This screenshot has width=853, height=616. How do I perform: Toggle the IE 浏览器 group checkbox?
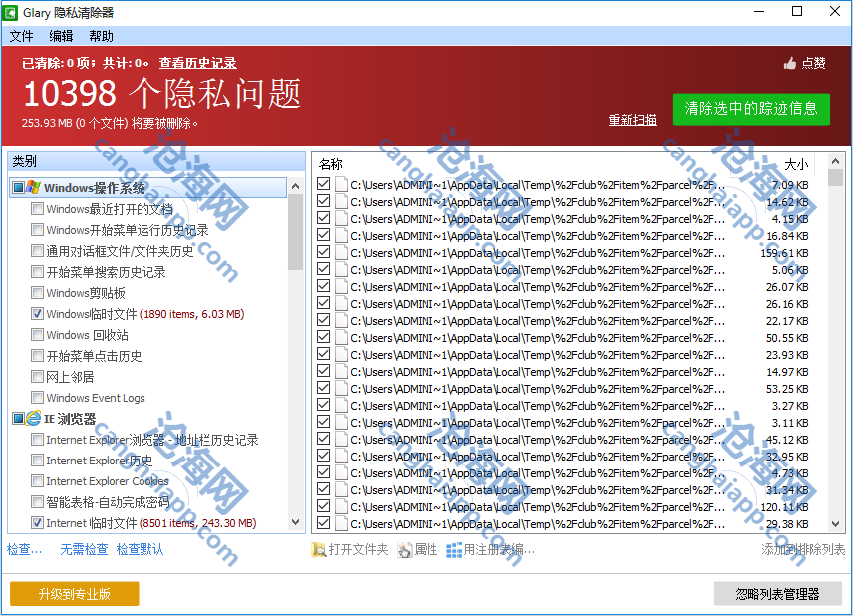19,418
